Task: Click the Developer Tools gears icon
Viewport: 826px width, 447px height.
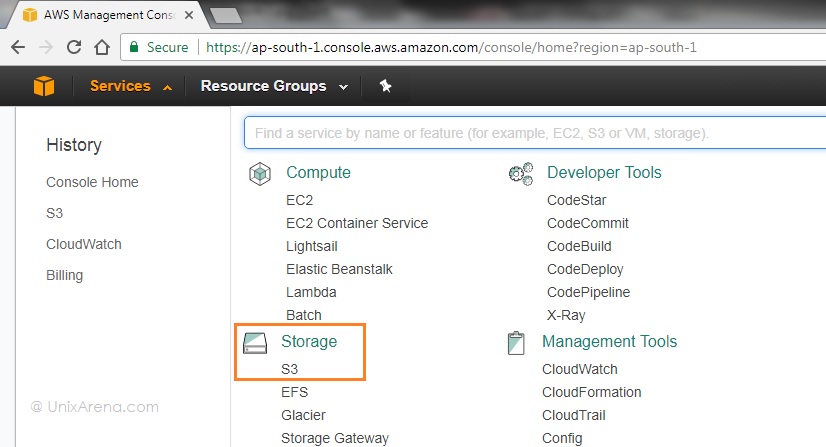Action: (x=521, y=174)
